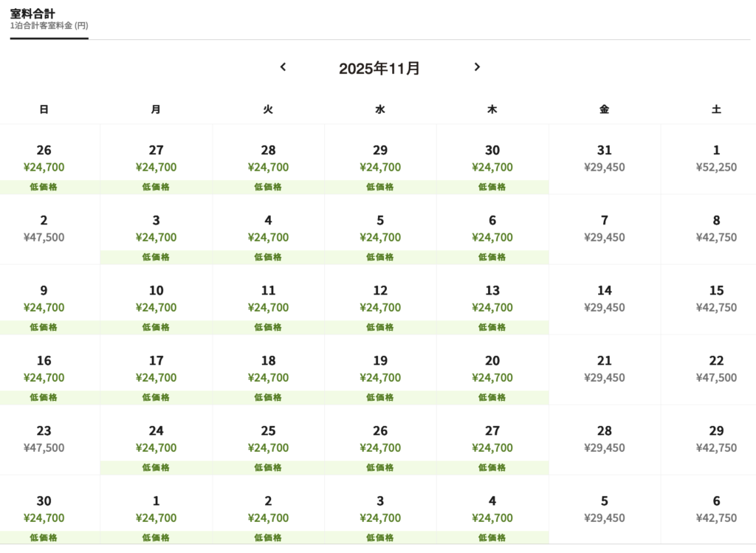Select December 6 at ¥42,750
The image size is (756, 553).
[716, 510]
